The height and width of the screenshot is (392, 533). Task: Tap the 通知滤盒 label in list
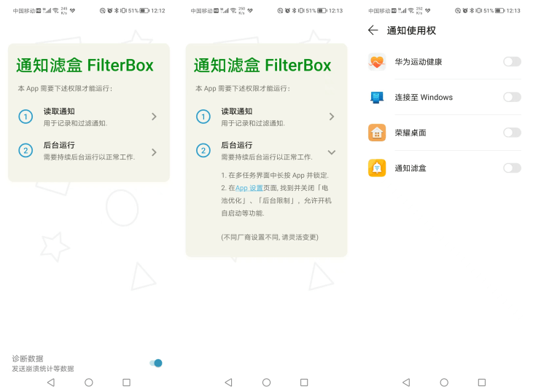coord(411,168)
